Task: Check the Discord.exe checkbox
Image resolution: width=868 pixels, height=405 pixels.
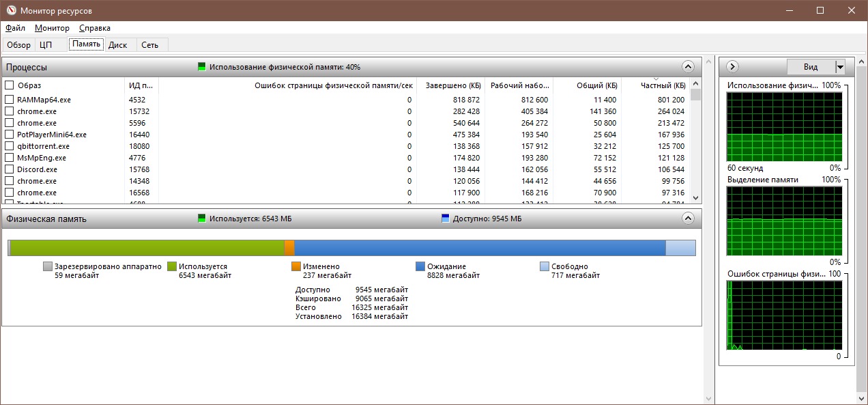Action: click(10, 169)
